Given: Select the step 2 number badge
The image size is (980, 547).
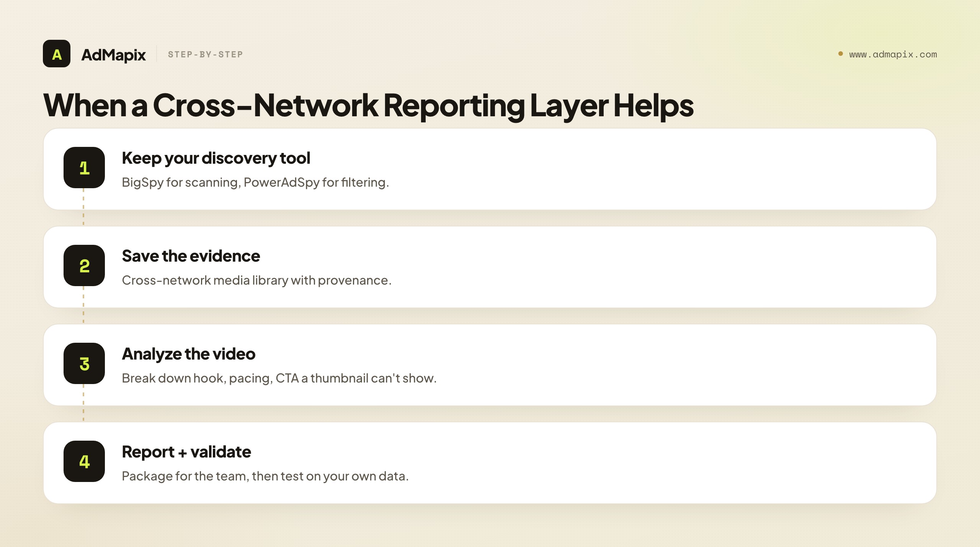Looking at the screenshot, I should point(84,265).
